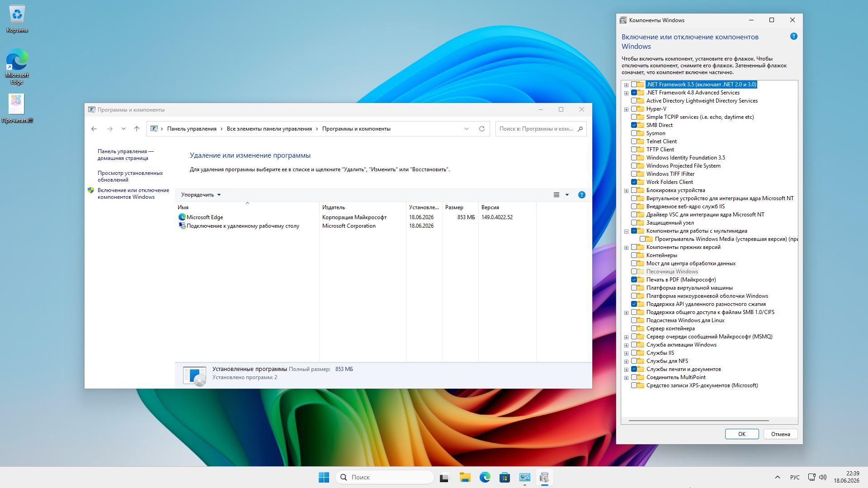Change view layout of programs list
The width and height of the screenshot is (868, 488).
(557, 195)
